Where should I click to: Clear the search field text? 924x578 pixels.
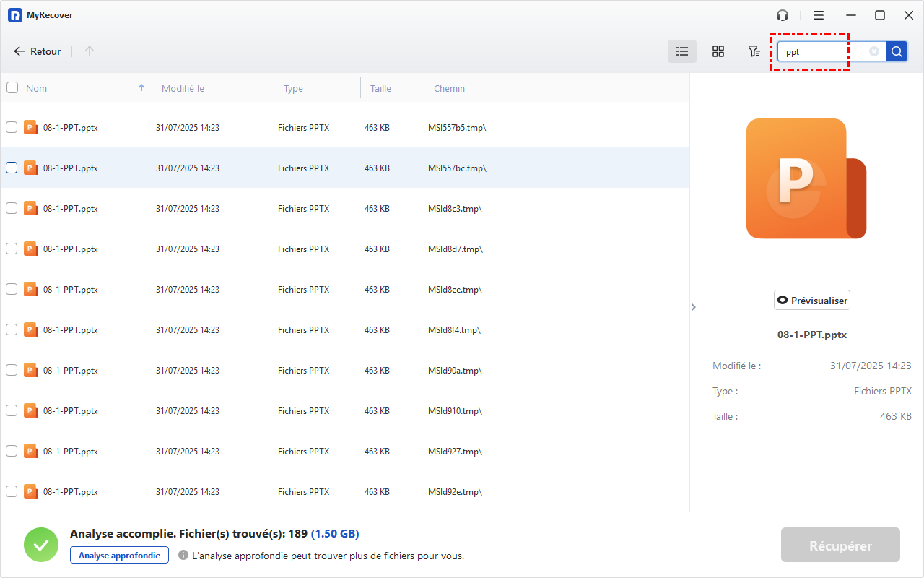(874, 51)
